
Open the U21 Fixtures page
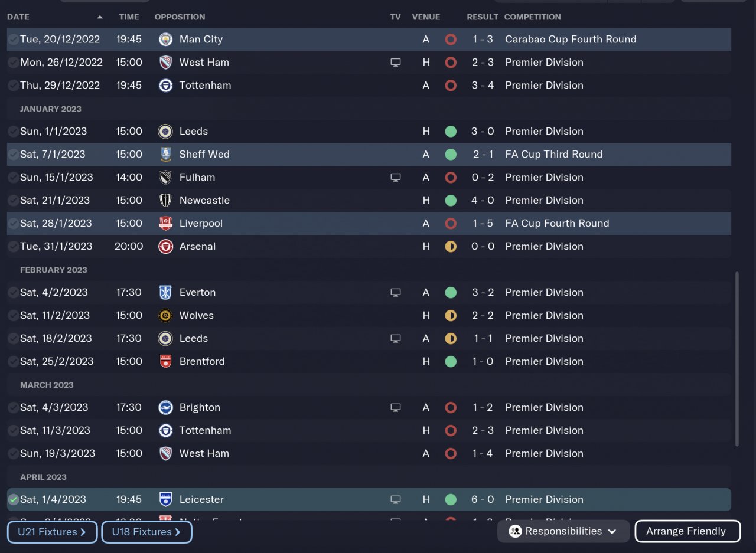[52, 532]
